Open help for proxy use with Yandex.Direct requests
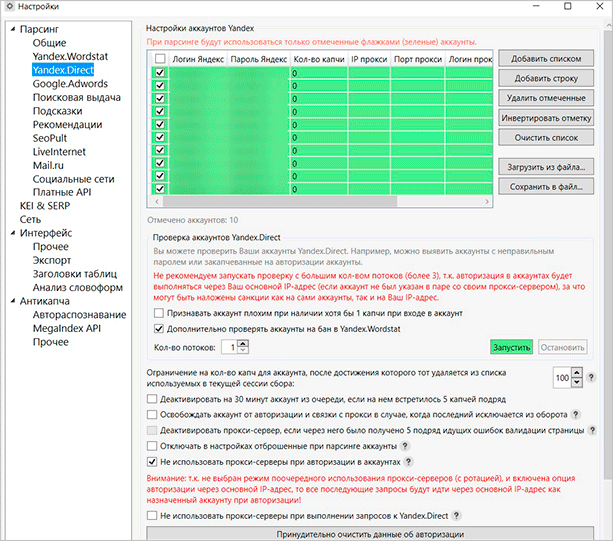Viewport: 613px width, 541px height. (455, 515)
